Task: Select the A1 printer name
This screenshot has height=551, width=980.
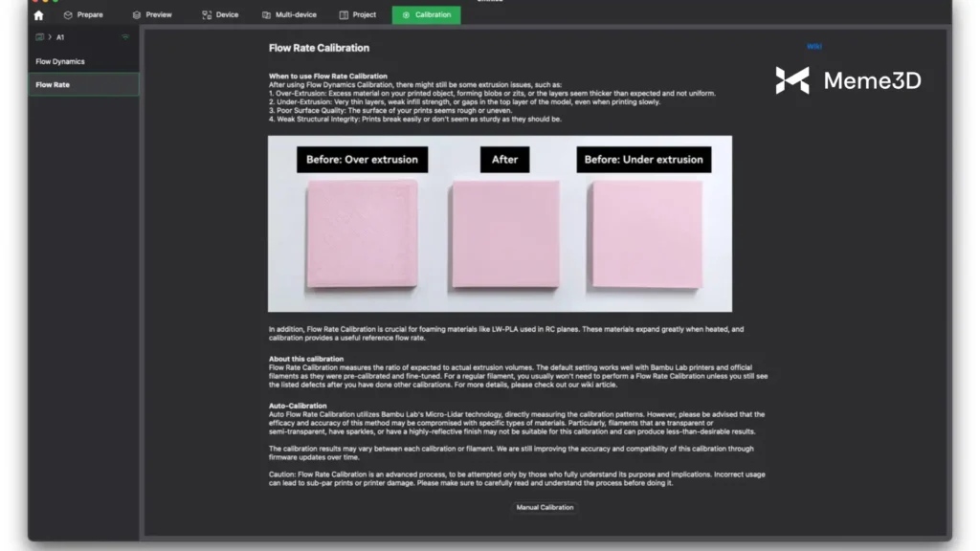Action: tap(59, 37)
